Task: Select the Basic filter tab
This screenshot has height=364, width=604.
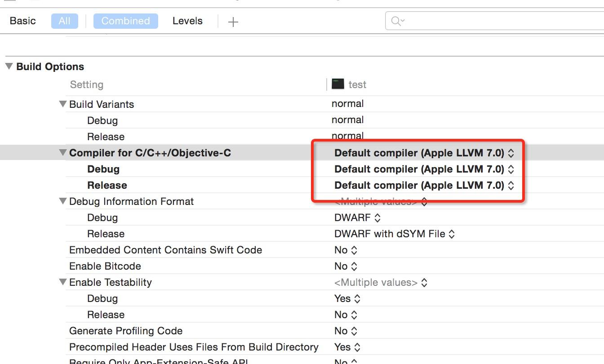Action: tap(22, 21)
